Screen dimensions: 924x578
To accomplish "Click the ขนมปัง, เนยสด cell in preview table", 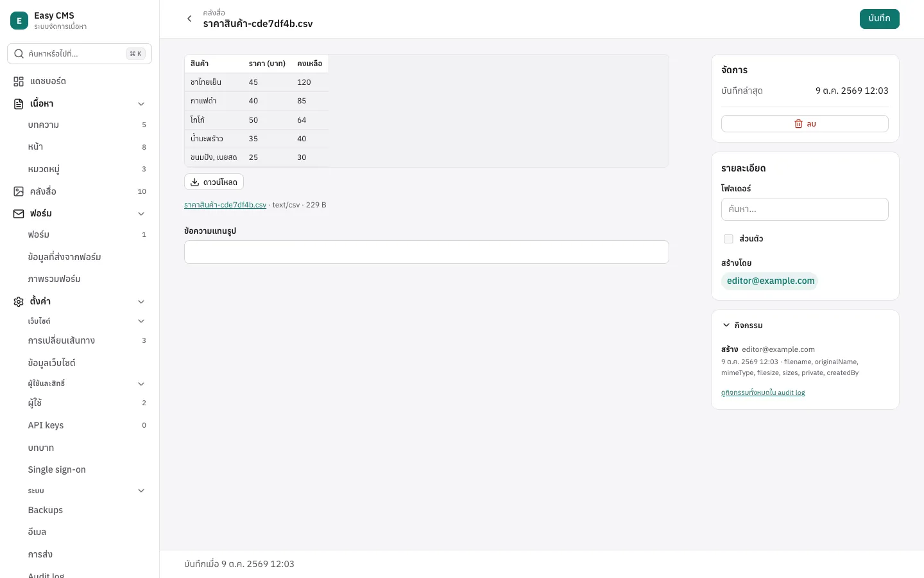I will pos(214,157).
